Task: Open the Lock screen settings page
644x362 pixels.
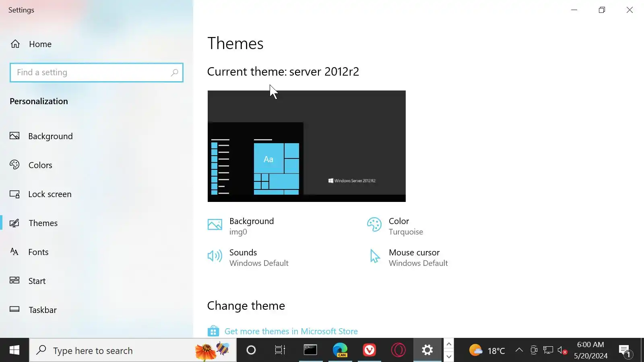Action: coord(97,194)
